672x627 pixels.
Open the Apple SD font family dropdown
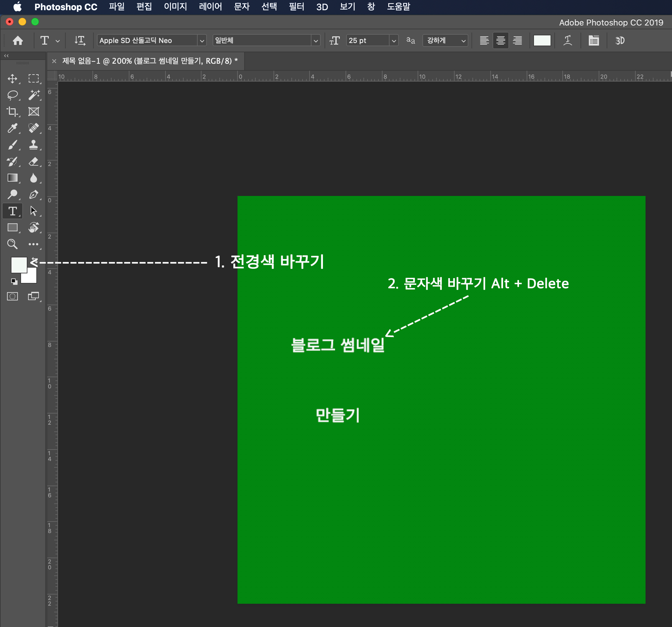point(202,41)
